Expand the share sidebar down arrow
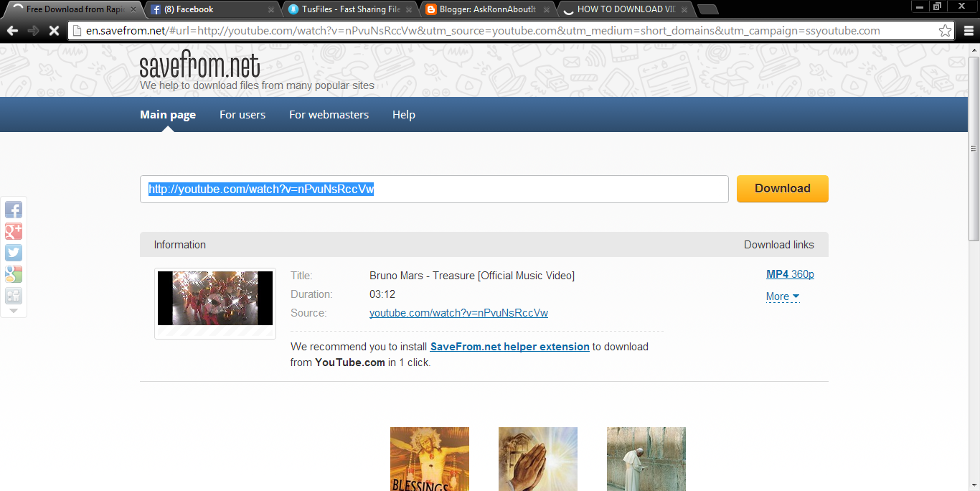 click(14, 312)
